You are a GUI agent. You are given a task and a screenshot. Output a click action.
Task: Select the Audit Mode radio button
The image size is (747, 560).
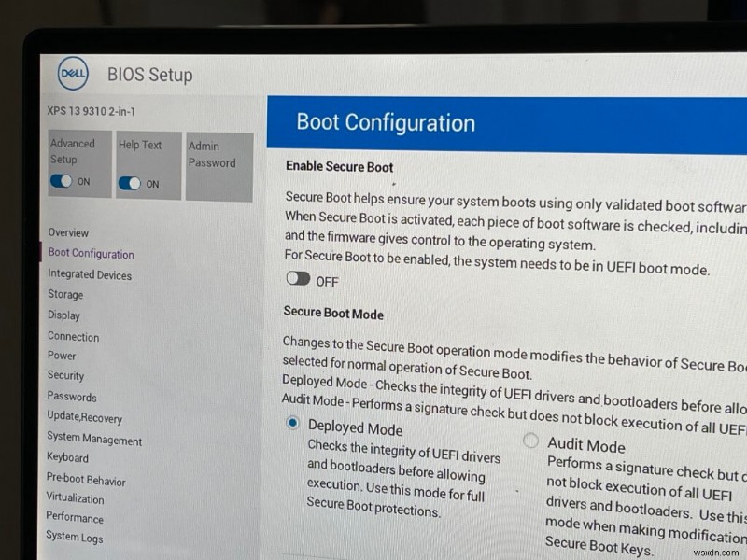click(530, 441)
